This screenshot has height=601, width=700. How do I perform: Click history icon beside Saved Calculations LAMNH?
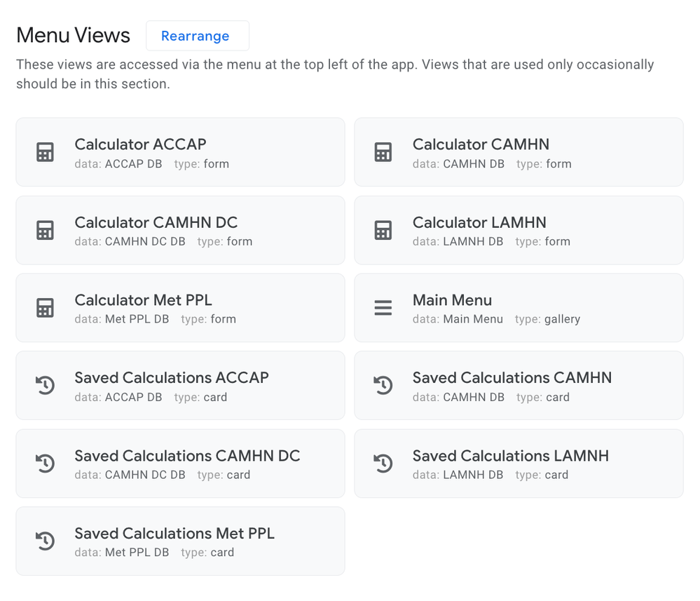coord(383,463)
